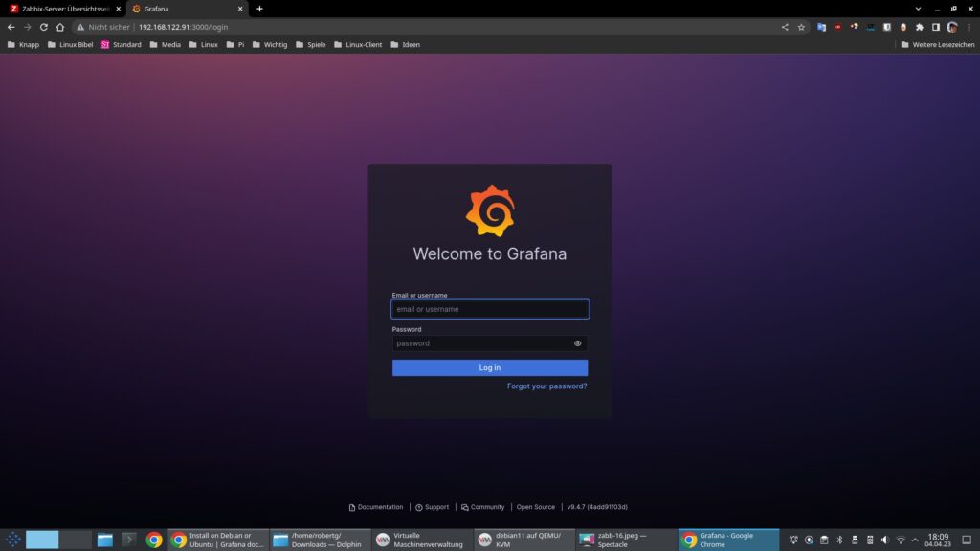Viewport: 980px width, 551px height.
Task: Switch to Install on Debian Grafana doc window
Action: [x=218, y=540]
